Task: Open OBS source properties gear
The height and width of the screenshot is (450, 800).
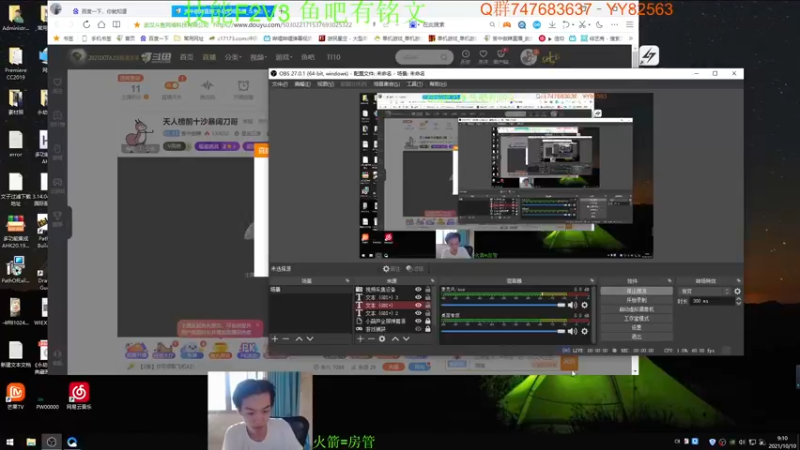Action: [x=382, y=339]
